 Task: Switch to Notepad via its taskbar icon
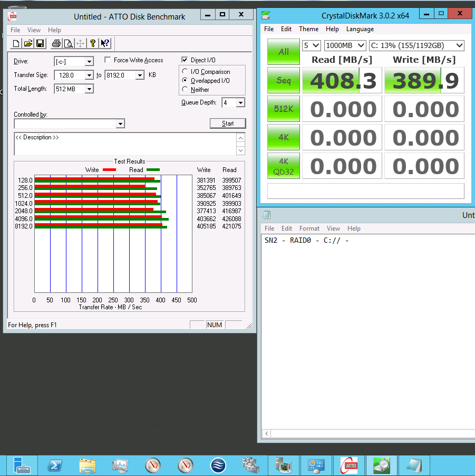414,465
